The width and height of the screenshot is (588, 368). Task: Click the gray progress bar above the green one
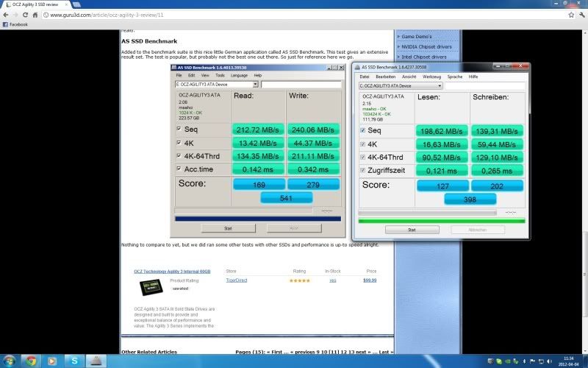point(428,213)
